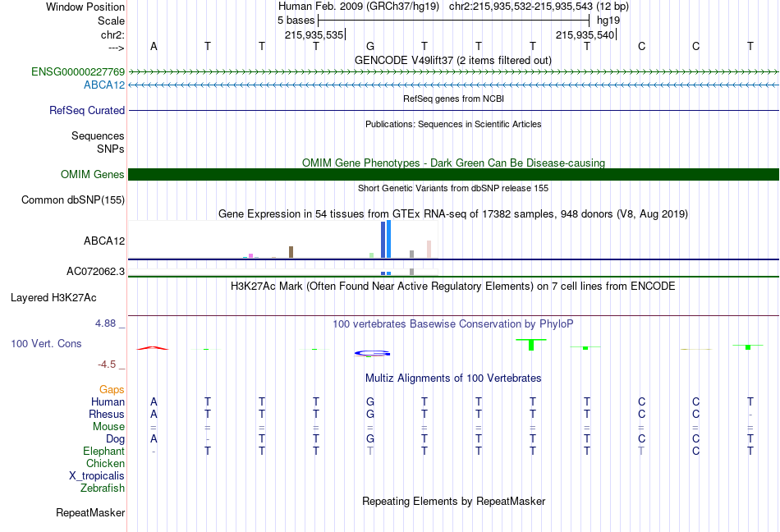Open the H3K27Ac Mark track title
This screenshot has width=780, height=532.
tap(453, 286)
